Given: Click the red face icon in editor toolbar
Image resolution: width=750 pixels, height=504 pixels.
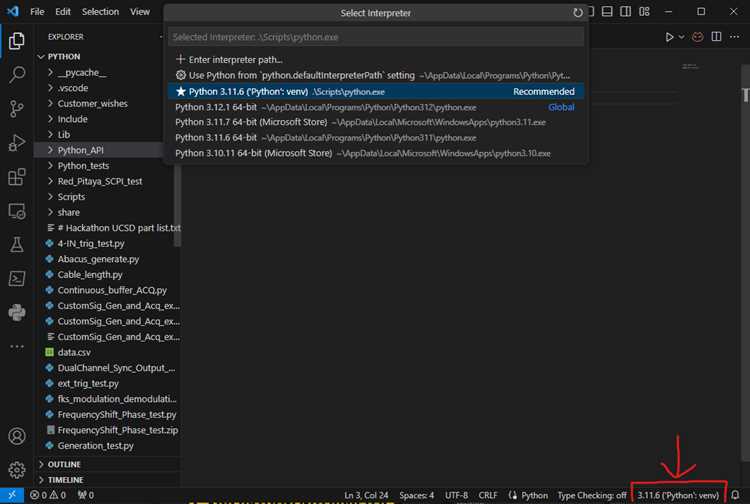Looking at the screenshot, I should click(698, 37).
